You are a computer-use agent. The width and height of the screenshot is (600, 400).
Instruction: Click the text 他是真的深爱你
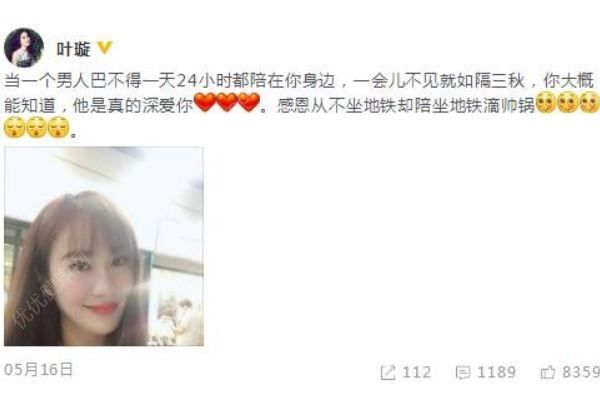[x=133, y=106]
